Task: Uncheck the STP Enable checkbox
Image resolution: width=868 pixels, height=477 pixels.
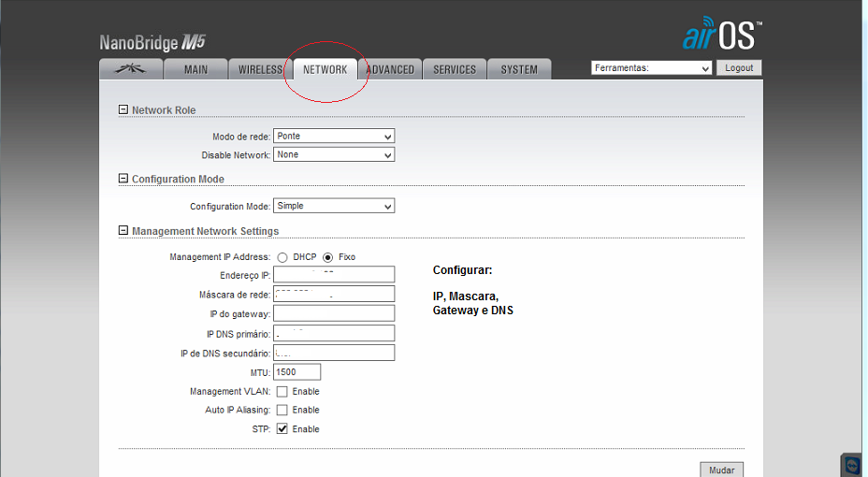Action: tap(282, 429)
